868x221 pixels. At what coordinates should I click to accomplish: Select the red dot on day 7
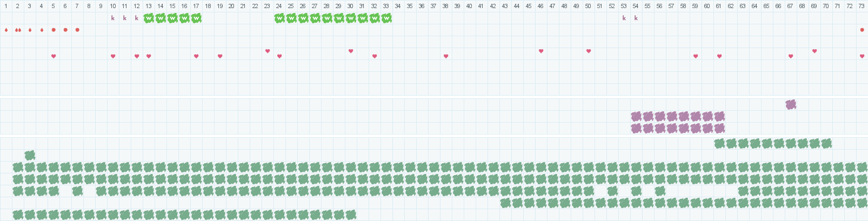click(77, 30)
